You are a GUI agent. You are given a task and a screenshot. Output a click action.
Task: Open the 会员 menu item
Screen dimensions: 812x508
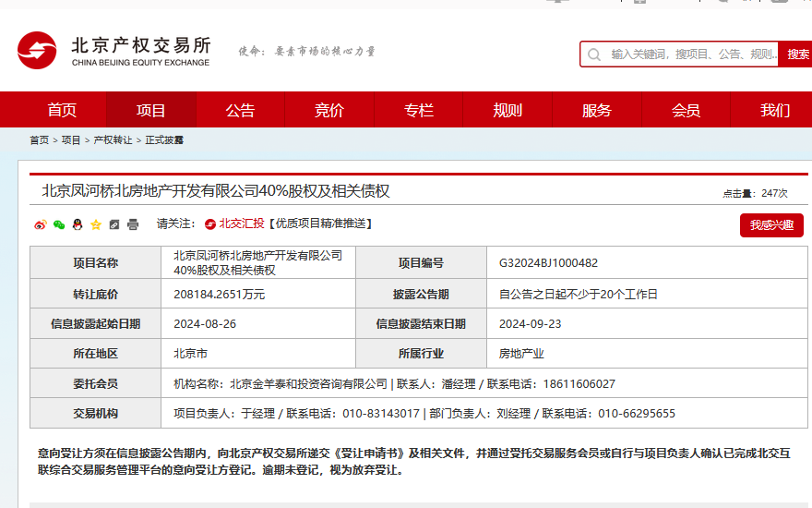click(x=686, y=110)
